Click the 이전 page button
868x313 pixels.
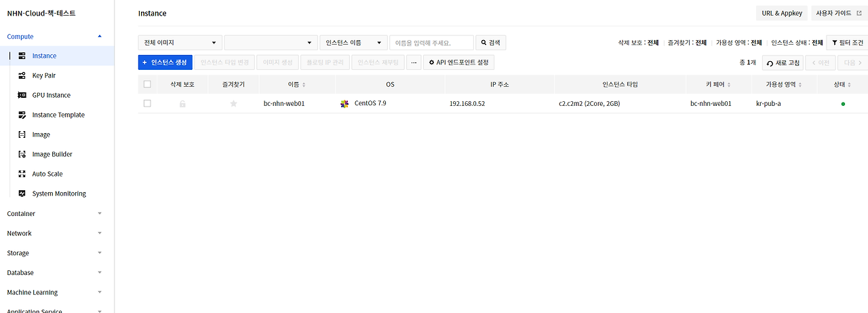click(820, 62)
